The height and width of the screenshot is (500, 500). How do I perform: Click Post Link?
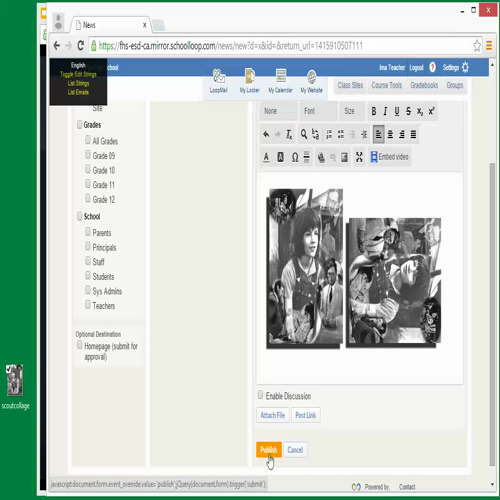(306, 415)
